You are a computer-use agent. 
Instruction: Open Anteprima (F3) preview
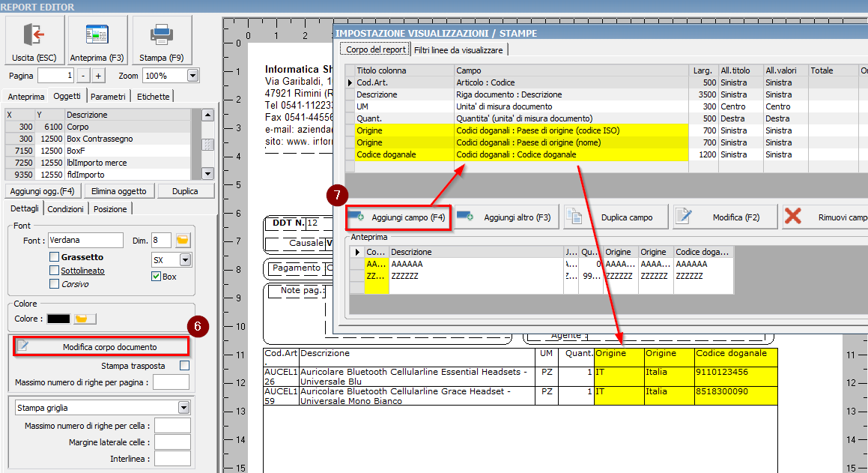(97, 40)
